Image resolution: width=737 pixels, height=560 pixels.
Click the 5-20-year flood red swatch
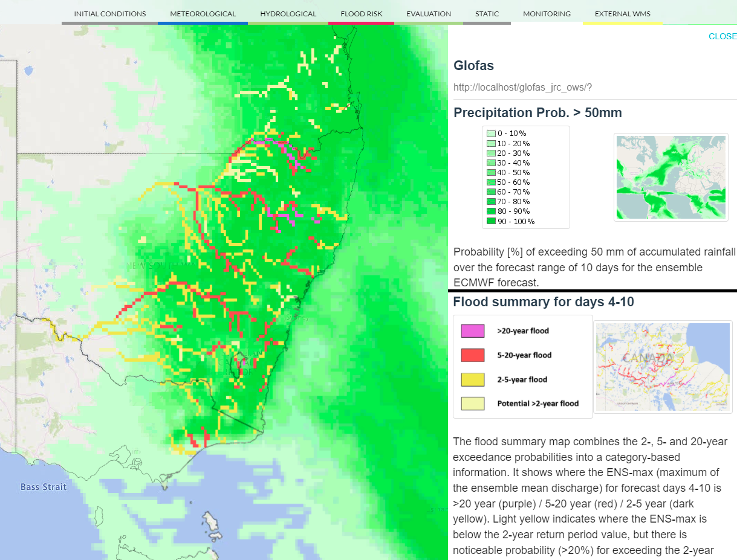click(x=473, y=355)
